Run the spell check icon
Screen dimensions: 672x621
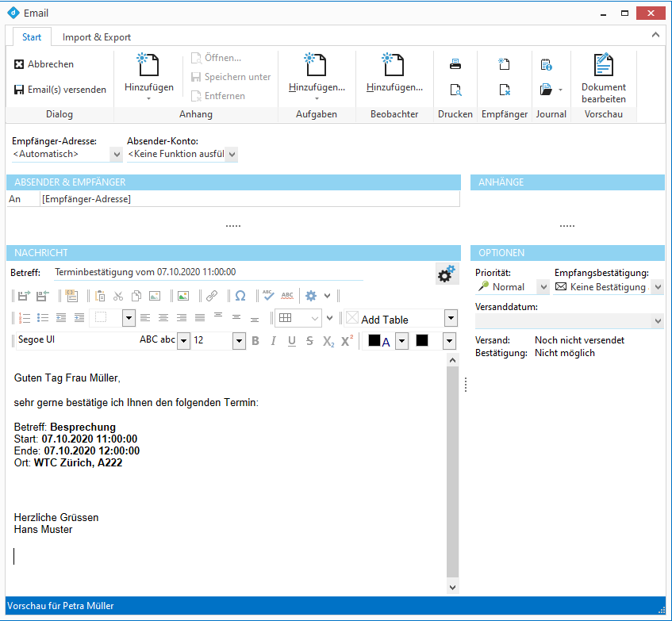click(x=268, y=294)
